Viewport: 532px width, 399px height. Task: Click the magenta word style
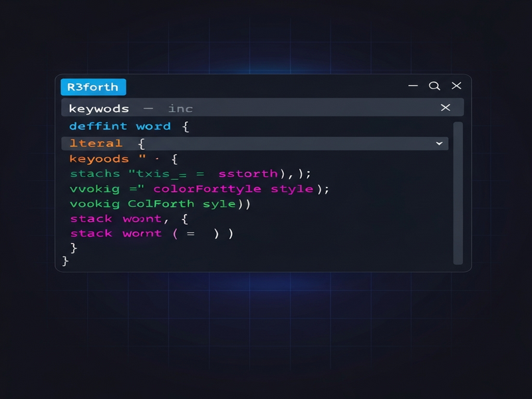tap(292, 189)
